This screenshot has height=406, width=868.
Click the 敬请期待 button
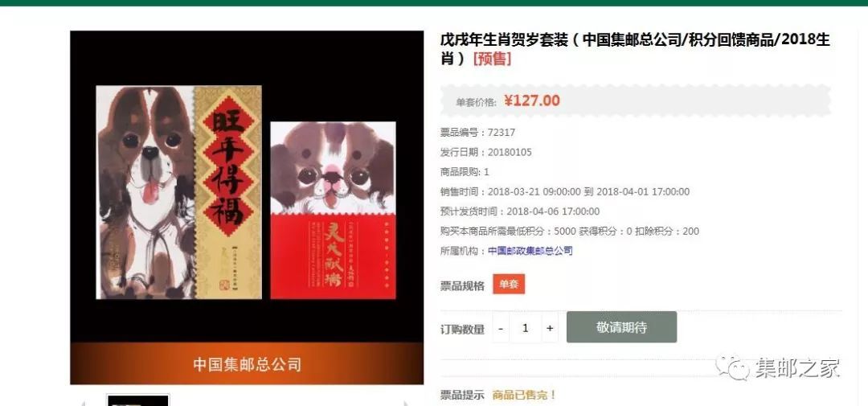[x=621, y=326]
